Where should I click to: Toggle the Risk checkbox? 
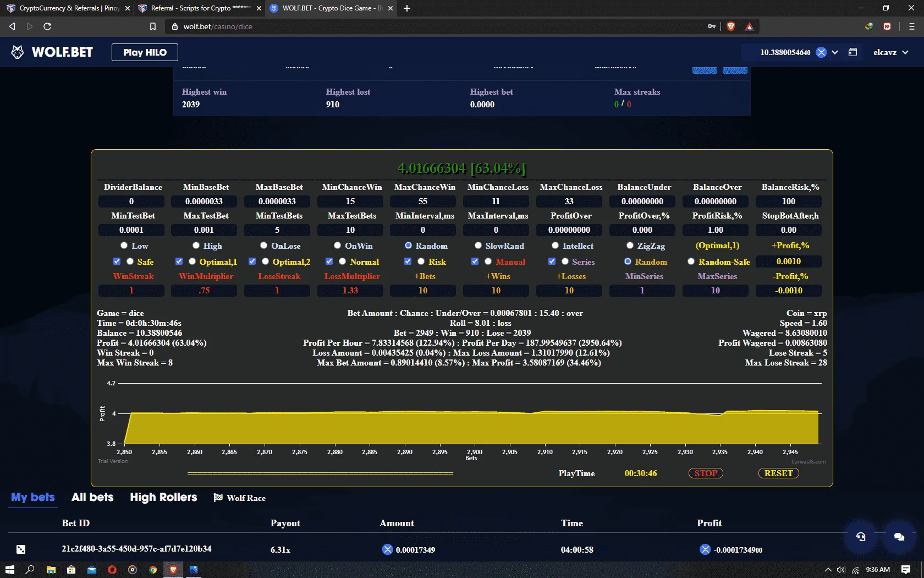pyautogui.click(x=408, y=261)
